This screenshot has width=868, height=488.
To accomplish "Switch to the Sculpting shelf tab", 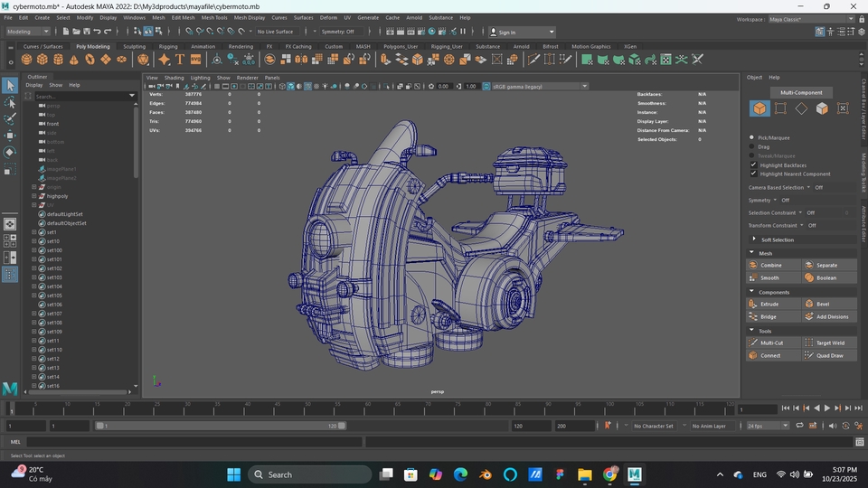I will 134,46.
